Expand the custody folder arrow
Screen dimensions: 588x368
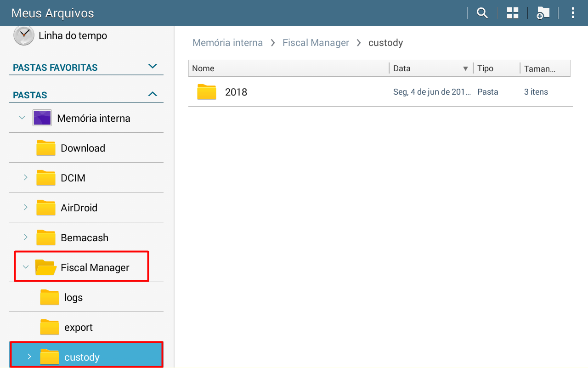pos(29,357)
